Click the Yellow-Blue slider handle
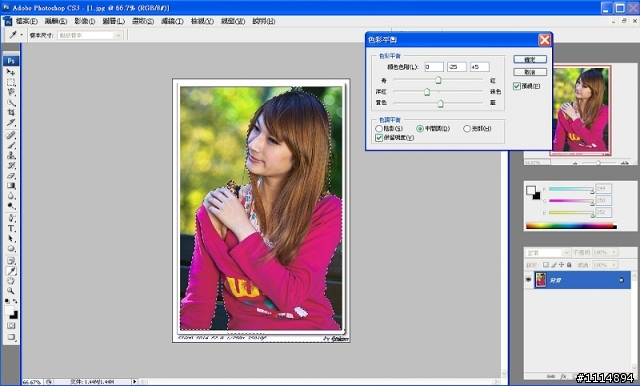The width and height of the screenshot is (640, 386). pos(440,104)
